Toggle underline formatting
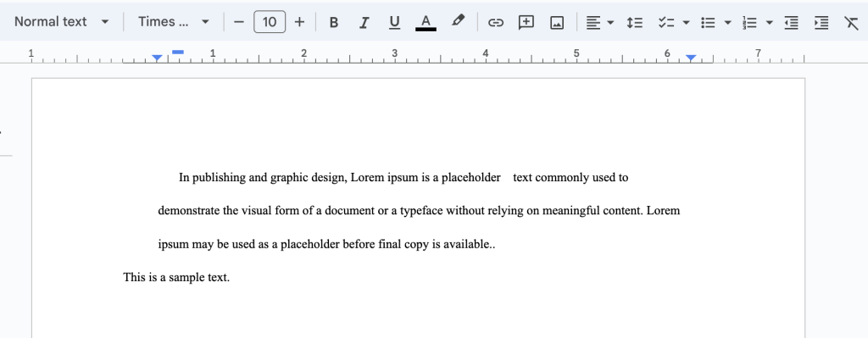The image size is (868, 338). 394,23
